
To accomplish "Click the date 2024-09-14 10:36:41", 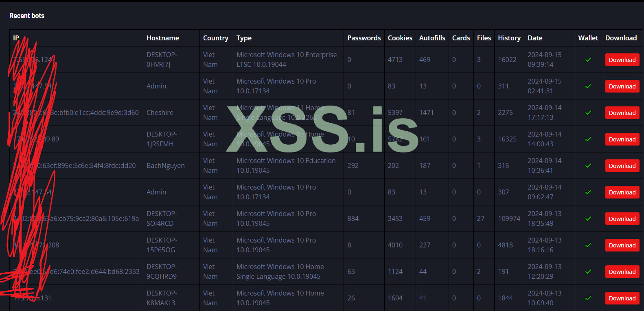I will pos(545,165).
